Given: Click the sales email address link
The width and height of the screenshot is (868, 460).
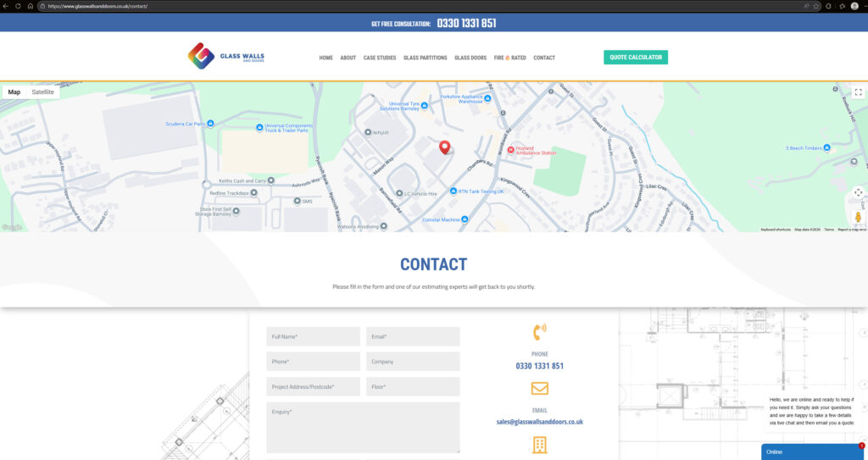Looking at the screenshot, I should (x=539, y=421).
